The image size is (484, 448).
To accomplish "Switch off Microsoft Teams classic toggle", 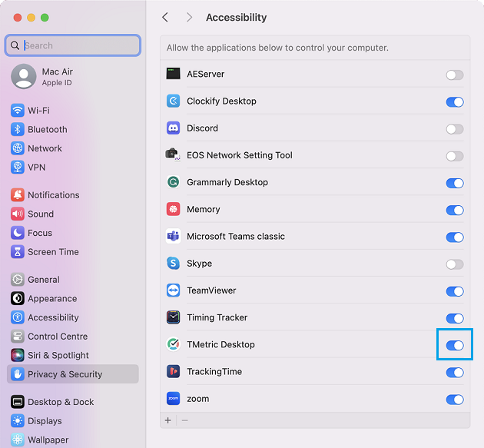I will 455,237.
